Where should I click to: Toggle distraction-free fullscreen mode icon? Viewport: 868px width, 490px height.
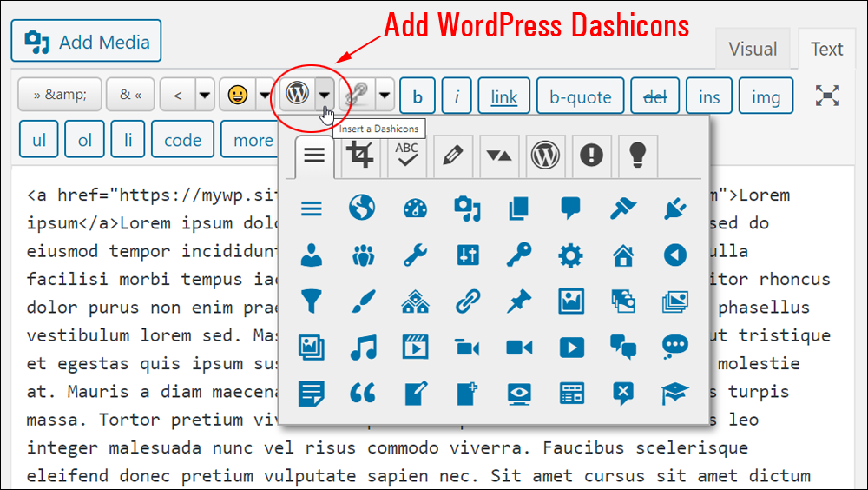pyautogui.click(x=827, y=96)
